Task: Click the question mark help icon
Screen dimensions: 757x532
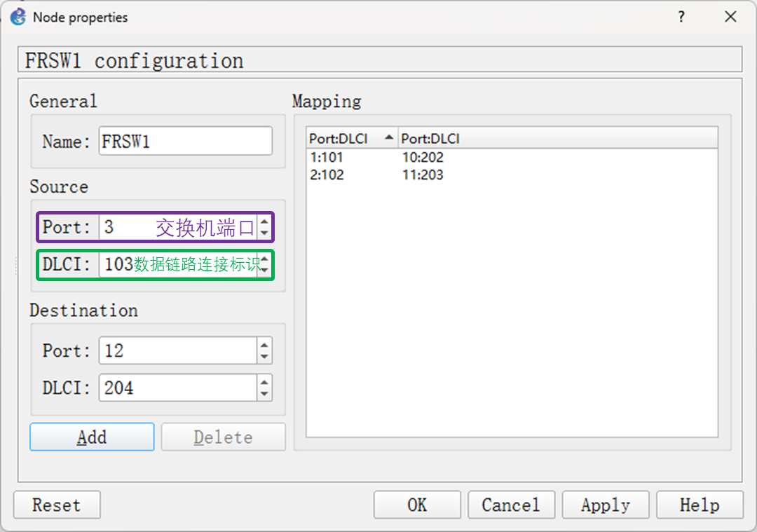Action: (x=681, y=17)
